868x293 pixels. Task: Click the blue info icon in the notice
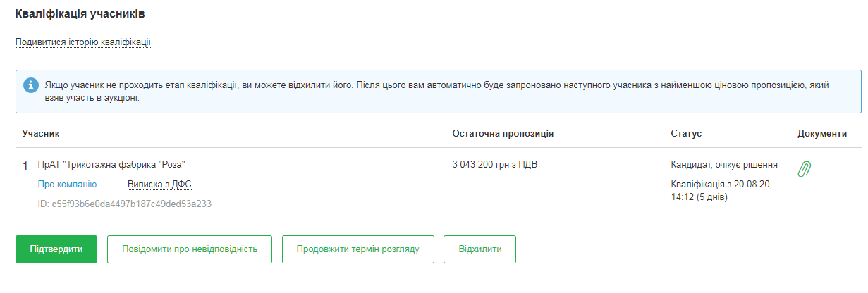[x=31, y=85]
